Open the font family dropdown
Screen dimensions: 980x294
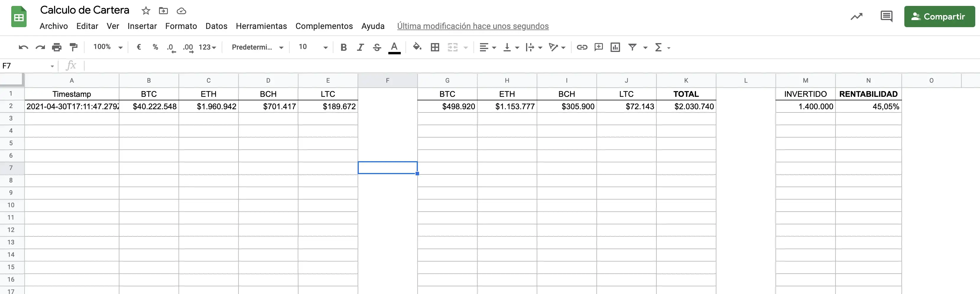tap(257, 47)
